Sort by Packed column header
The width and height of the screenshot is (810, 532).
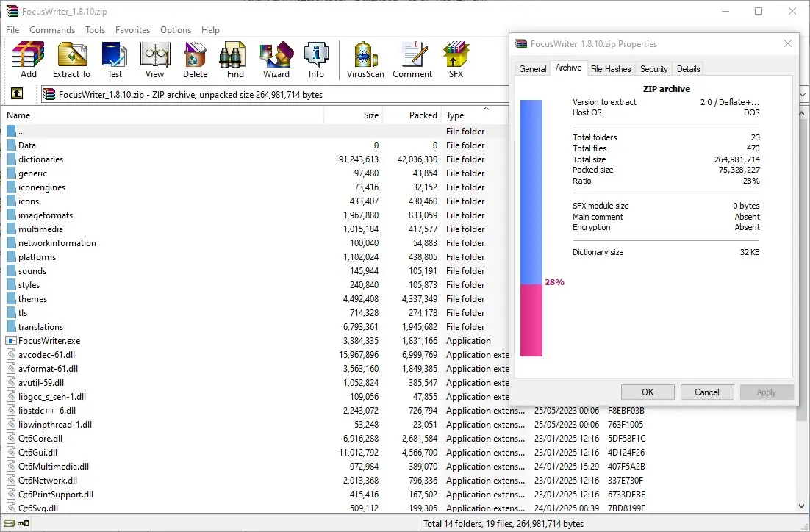[x=412, y=115]
